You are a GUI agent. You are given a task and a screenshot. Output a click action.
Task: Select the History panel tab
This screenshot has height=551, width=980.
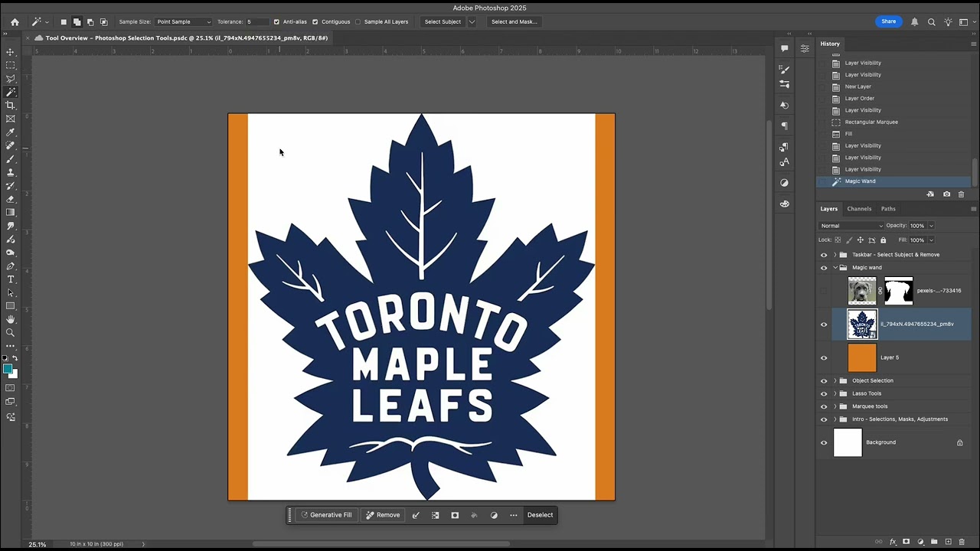[x=831, y=44]
